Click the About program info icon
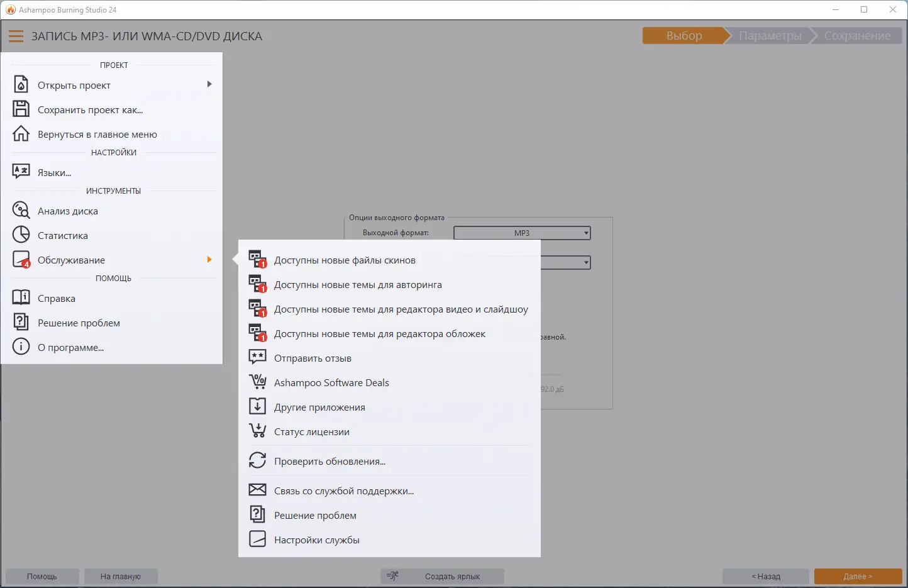 point(21,347)
